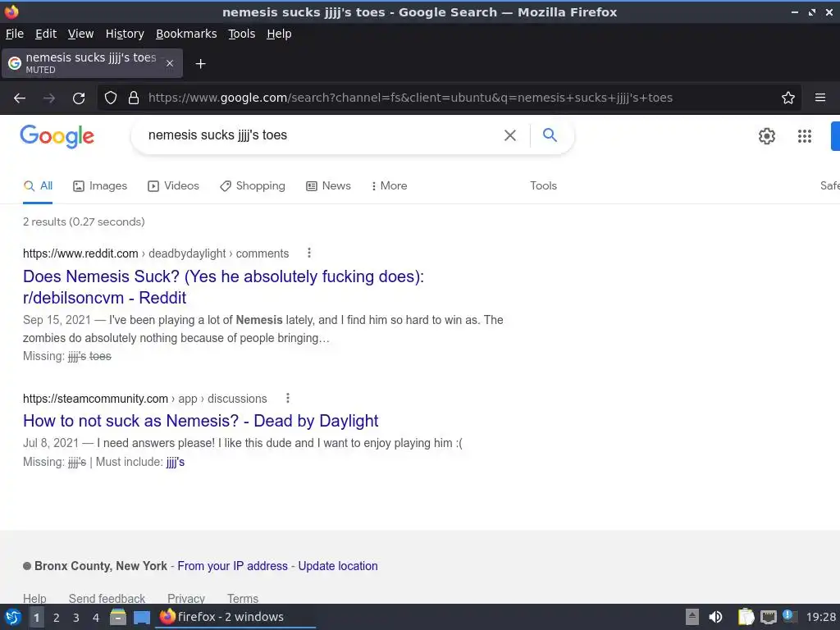Switch to workspace 4
Image resolution: width=840 pixels, height=630 pixels.
coord(96,618)
